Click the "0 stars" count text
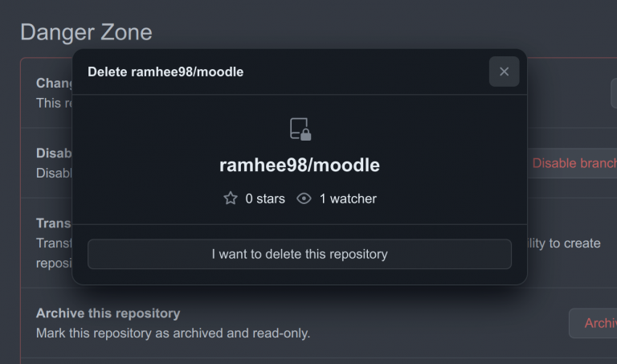Screen dimensions: 617x364 click(265, 198)
